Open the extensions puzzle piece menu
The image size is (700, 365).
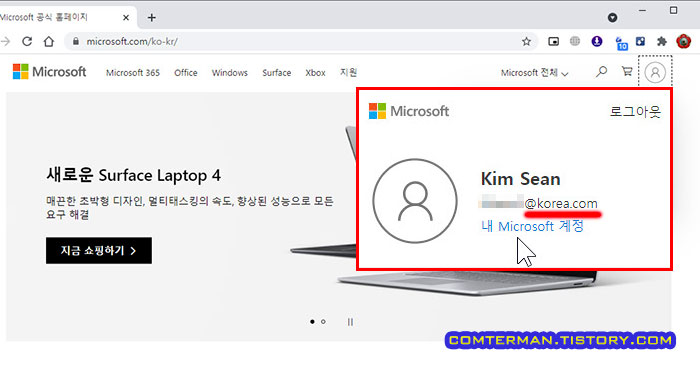662,41
